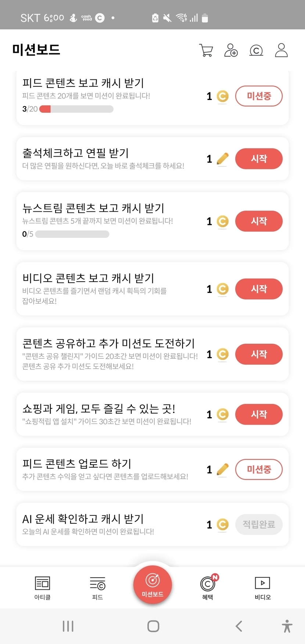Tap the accessibility icon in navigation bar
The width and height of the screenshot is (305, 644).
point(287,626)
